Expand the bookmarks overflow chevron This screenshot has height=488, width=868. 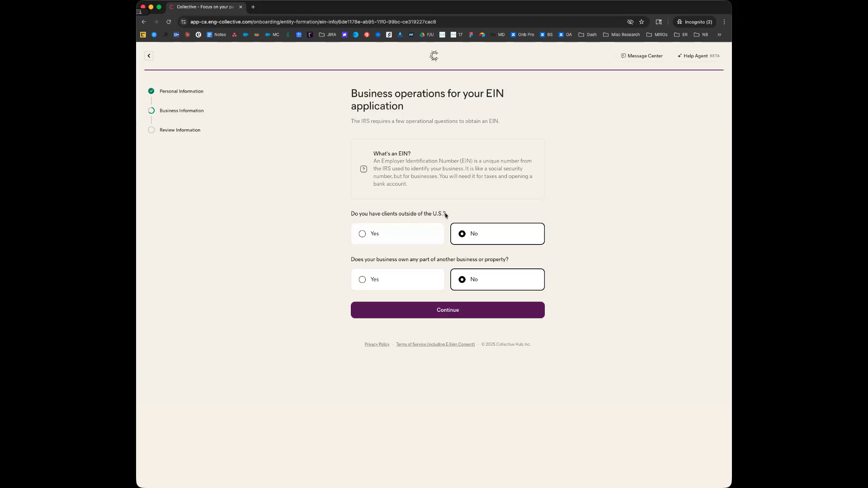719,35
